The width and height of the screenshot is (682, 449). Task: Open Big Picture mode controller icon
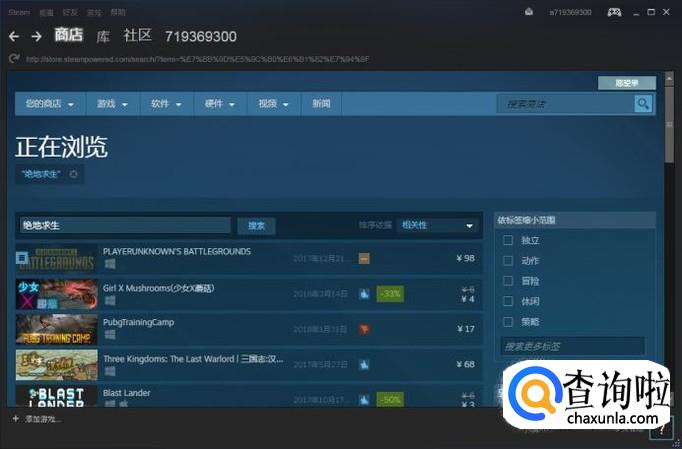tap(614, 12)
